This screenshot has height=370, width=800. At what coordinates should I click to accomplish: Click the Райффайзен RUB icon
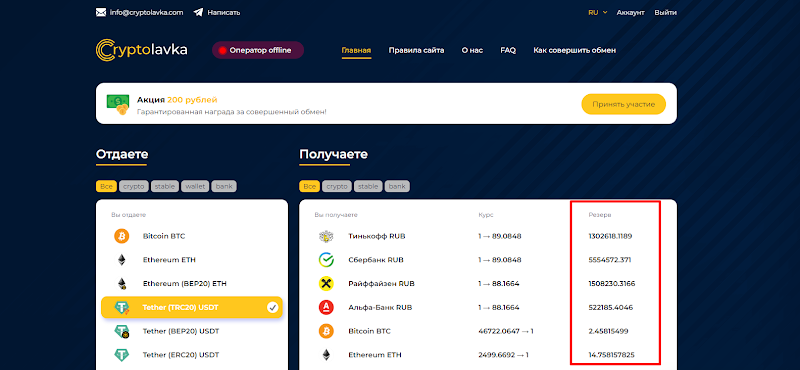pyautogui.click(x=326, y=283)
